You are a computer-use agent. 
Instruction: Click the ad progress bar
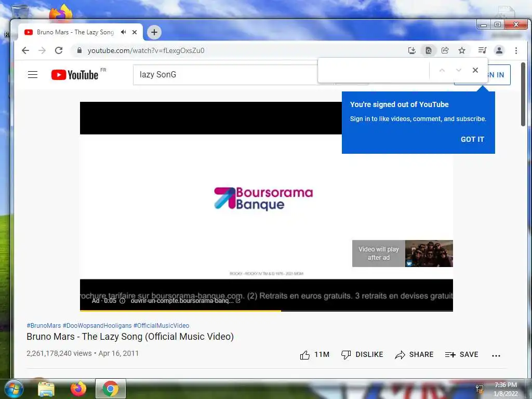point(267,311)
